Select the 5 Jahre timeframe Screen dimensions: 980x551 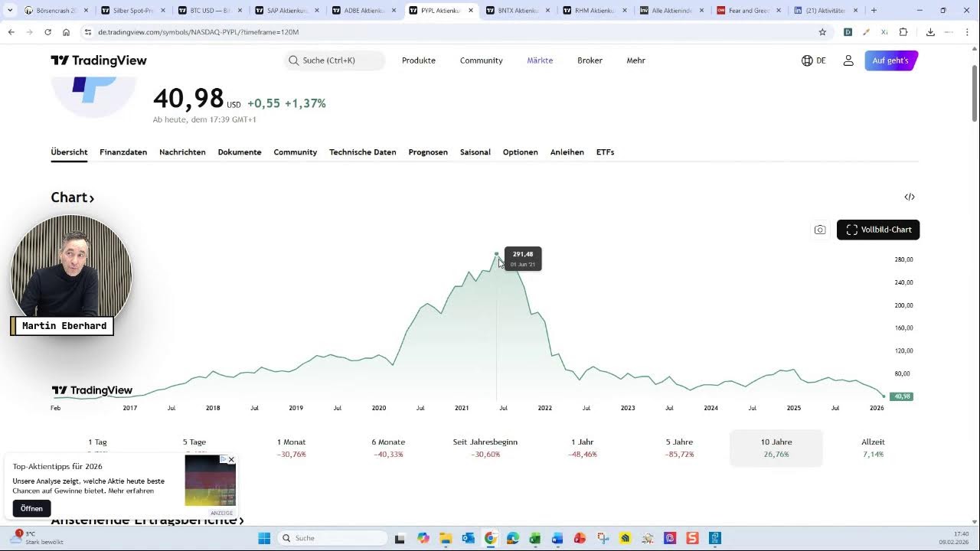coord(679,448)
